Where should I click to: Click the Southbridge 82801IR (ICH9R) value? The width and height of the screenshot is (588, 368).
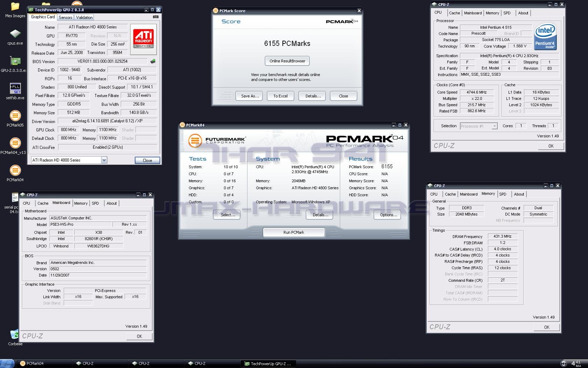click(x=98, y=239)
